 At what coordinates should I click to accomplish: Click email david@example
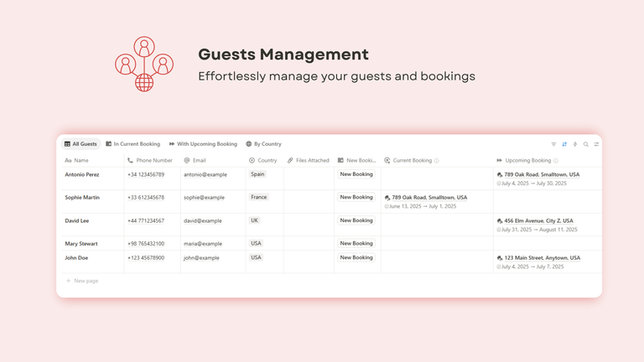point(202,221)
